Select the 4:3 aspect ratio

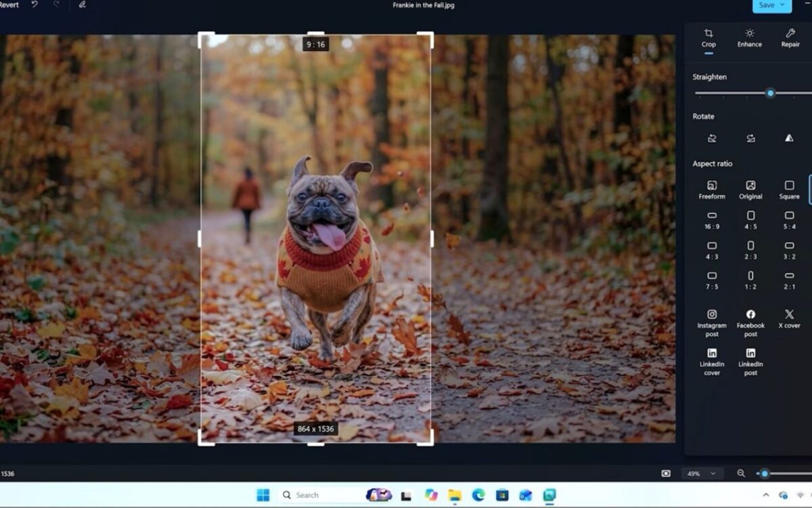[x=712, y=251]
